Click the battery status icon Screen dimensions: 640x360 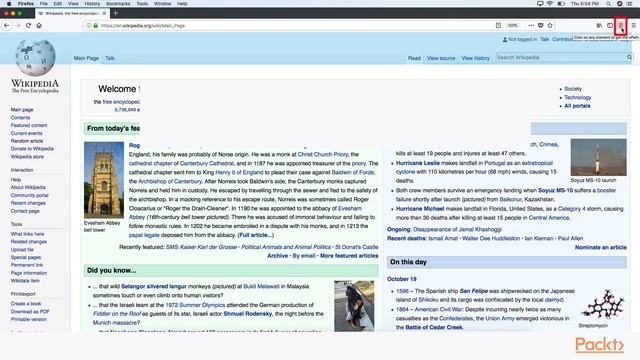click(x=561, y=4)
